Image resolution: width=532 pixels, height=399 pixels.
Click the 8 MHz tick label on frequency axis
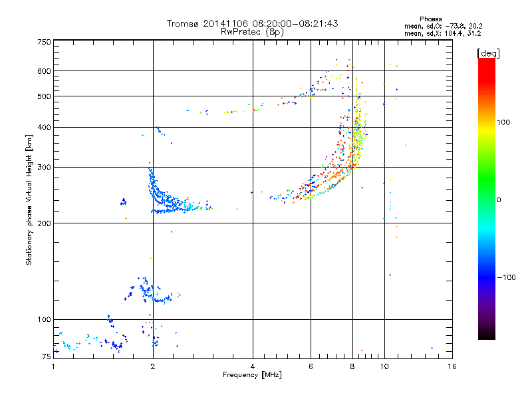(x=352, y=366)
